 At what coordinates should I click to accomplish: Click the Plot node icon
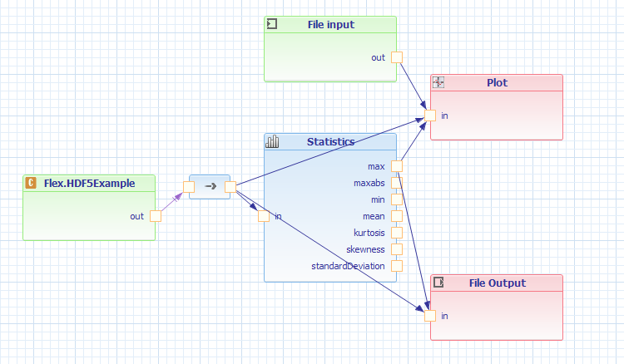[x=438, y=83]
